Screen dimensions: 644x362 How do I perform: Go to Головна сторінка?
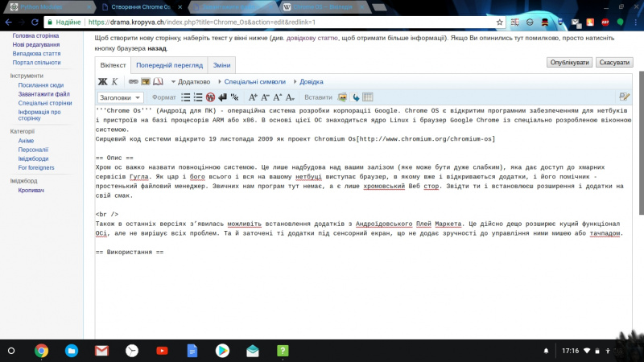tap(35, 35)
